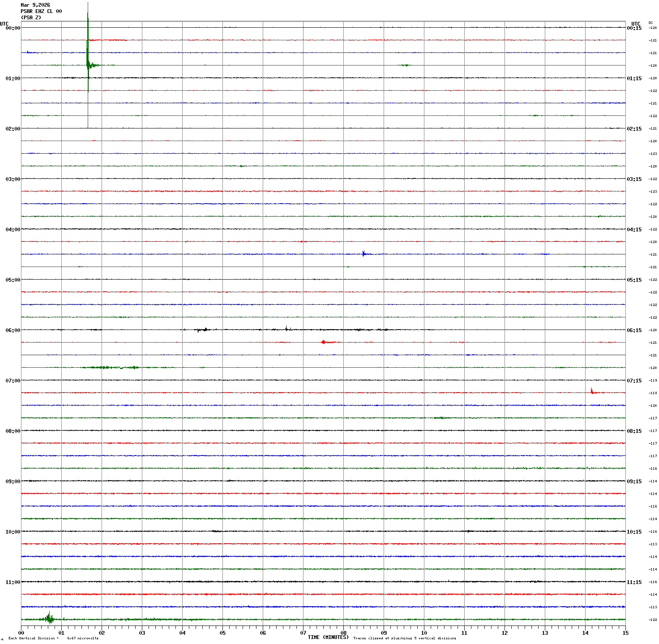
Task: Select the 11:00 UTC label on left axis
Action: [13, 582]
